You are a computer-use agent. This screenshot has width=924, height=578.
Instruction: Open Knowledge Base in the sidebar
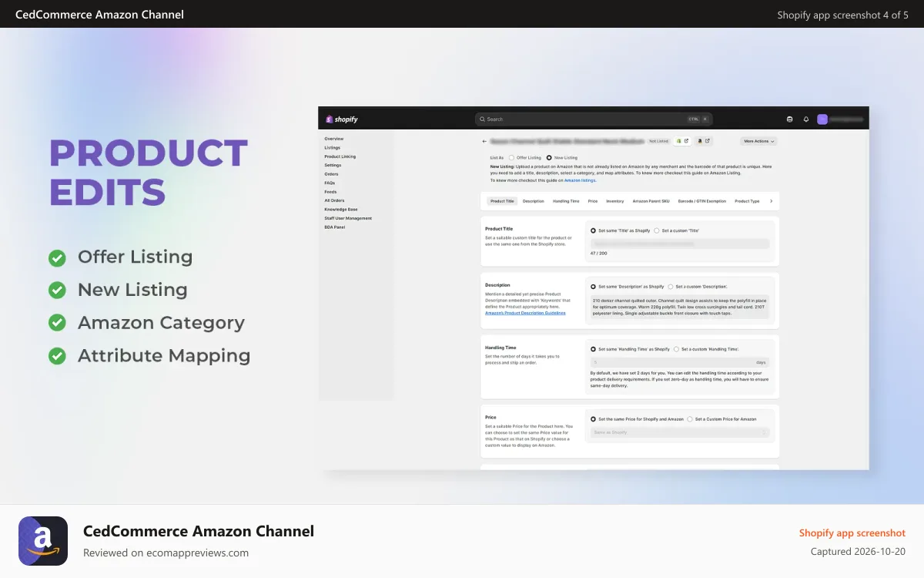pos(341,210)
